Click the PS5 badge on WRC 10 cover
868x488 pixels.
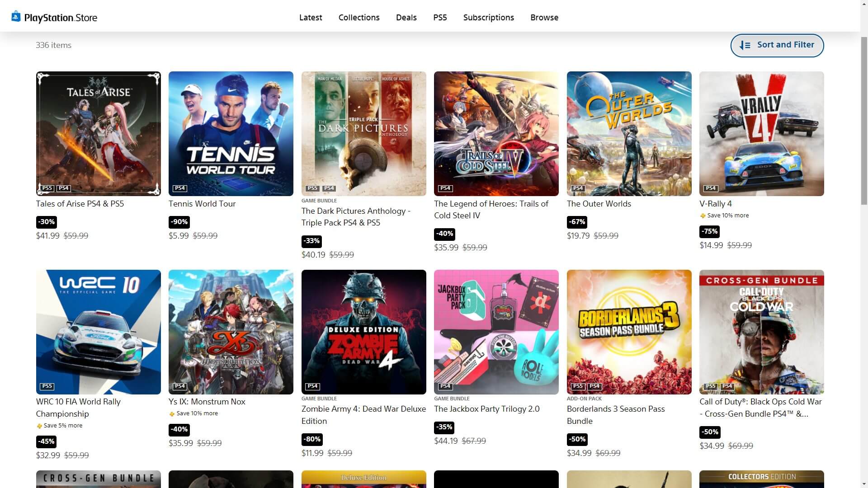tap(47, 386)
